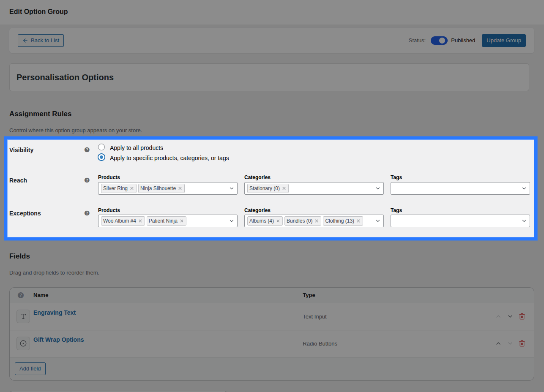This screenshot has width=544, height=392.
Task: Remove Bundles (0) category from Exceptions
Action: click(x=317, y=221)
